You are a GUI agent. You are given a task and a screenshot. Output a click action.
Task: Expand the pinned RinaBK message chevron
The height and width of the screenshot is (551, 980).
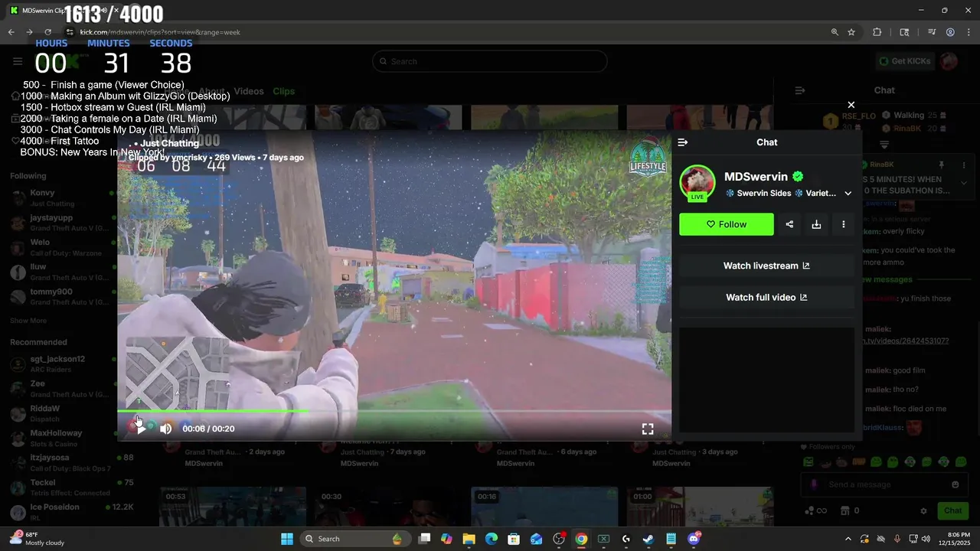(963, 183)
